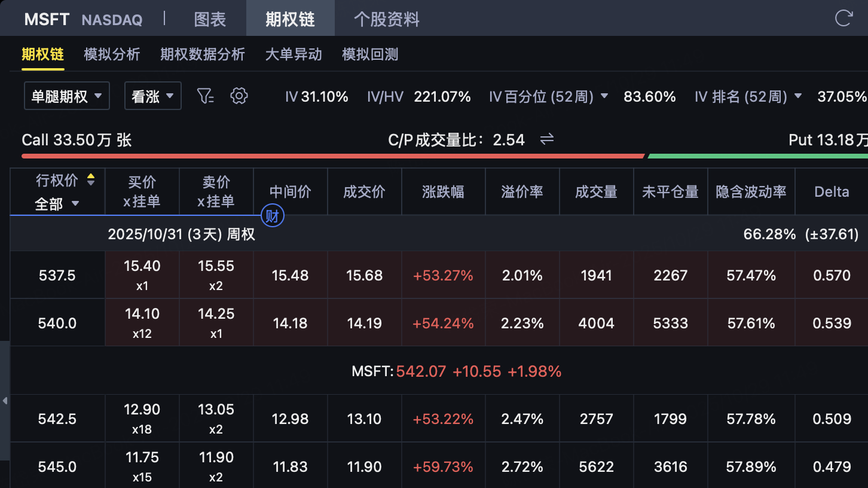Click the MSFT ticker symbol
The height and width of the screenshot is (488, 868).
point(47,19)
